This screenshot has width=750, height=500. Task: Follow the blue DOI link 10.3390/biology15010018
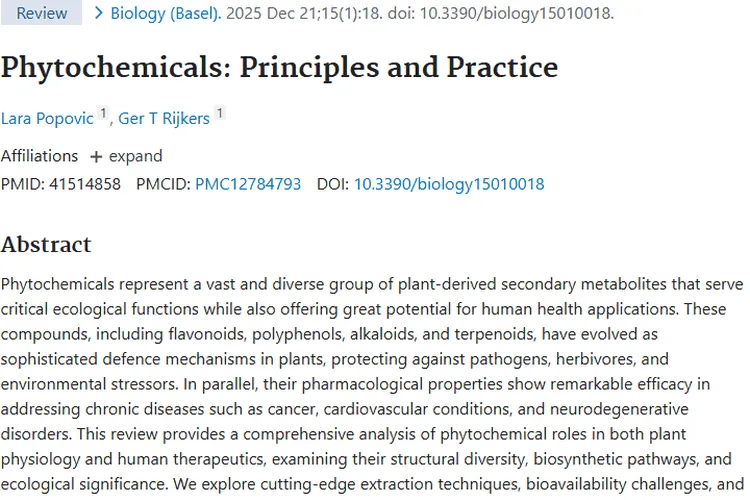(x=449, y=184)
